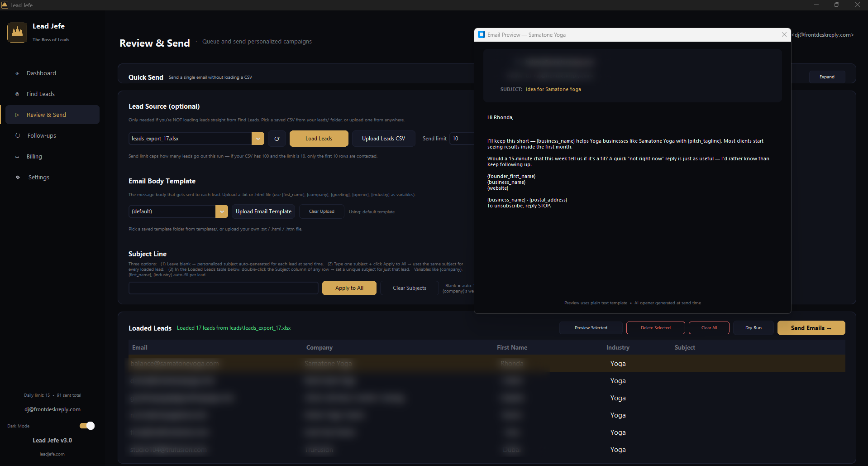
Task: Select the Review & Send play icon
Action: 17,115
